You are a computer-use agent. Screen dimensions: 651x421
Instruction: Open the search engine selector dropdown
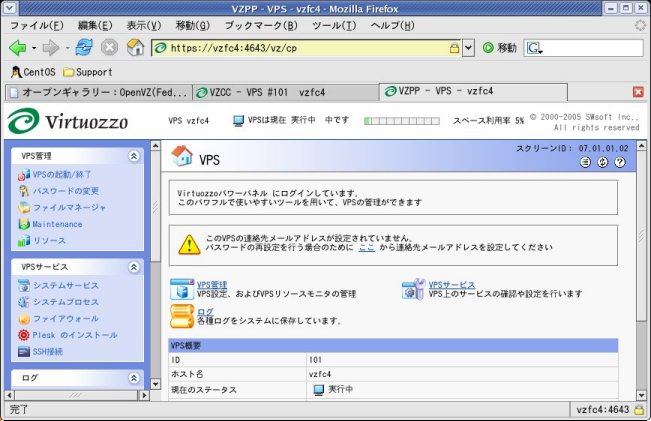point(534,48)
